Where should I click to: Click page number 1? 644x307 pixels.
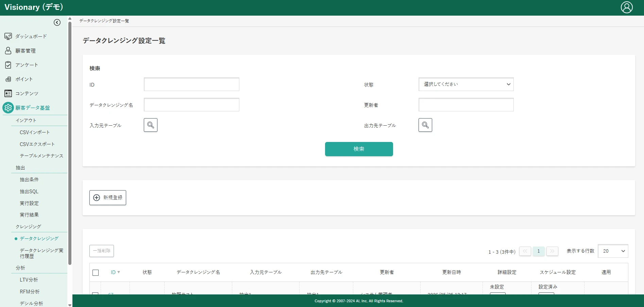[539, 251]
